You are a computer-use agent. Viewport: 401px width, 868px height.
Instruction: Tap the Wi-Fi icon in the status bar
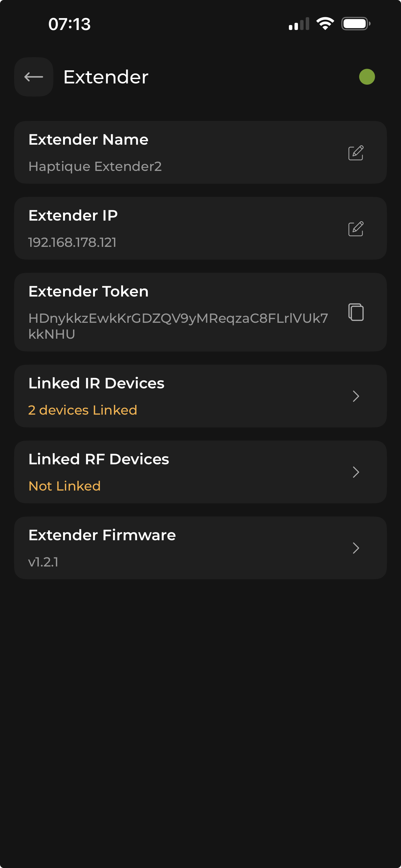(325, 23)
